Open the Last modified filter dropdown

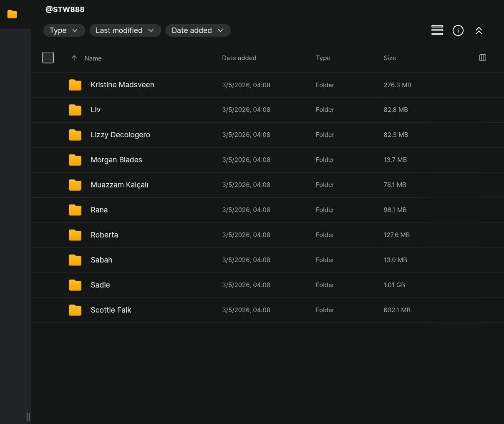tap(125, 30)
